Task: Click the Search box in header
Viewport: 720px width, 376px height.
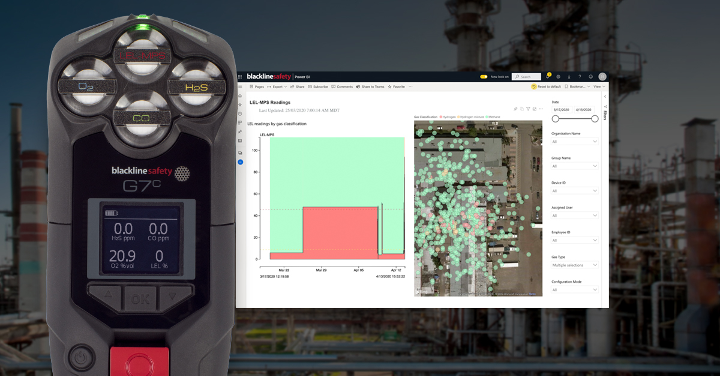Action: [x=526, y=77]
